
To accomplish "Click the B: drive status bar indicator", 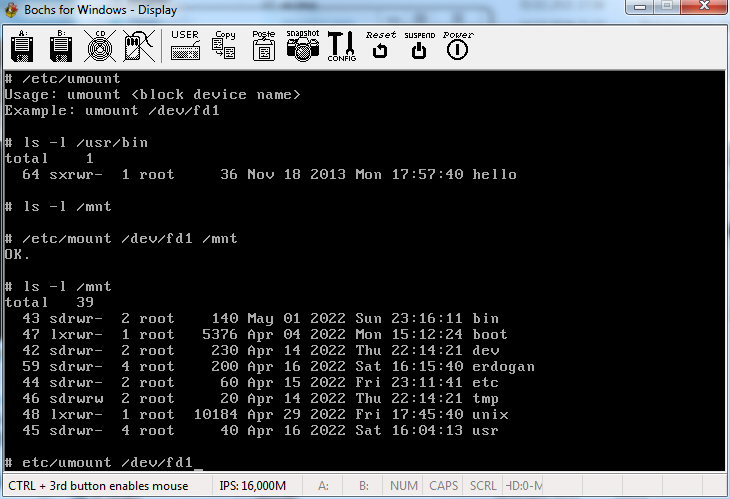I will click(364, 487).
